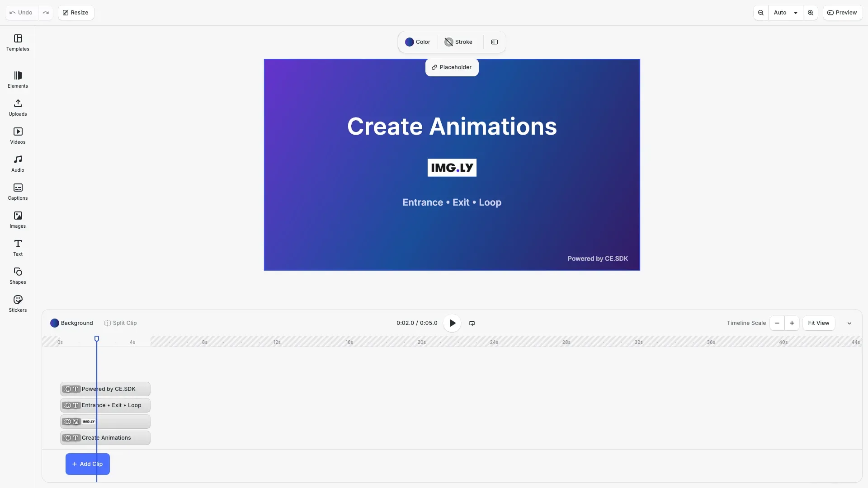Expand the timeline options chevron near Fit View
Image resolution: width=868 pixels, height=488 pixels.
(849, 323)
